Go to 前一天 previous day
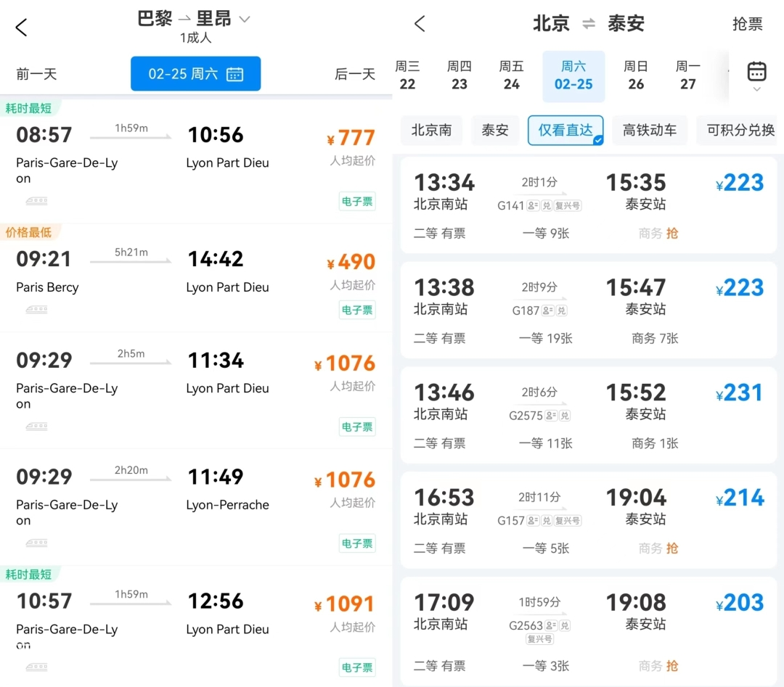 click(36, 74)
